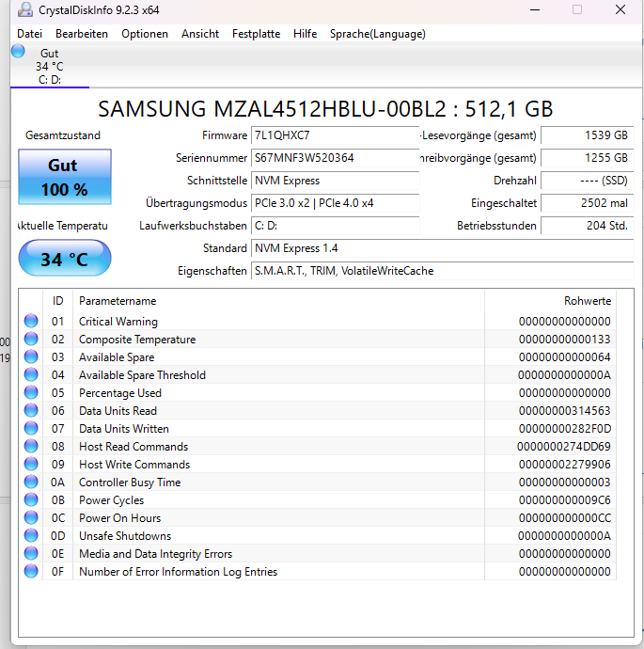
Task: Click the Firmware field 7L1QHXC7
Action: (335, 135)
